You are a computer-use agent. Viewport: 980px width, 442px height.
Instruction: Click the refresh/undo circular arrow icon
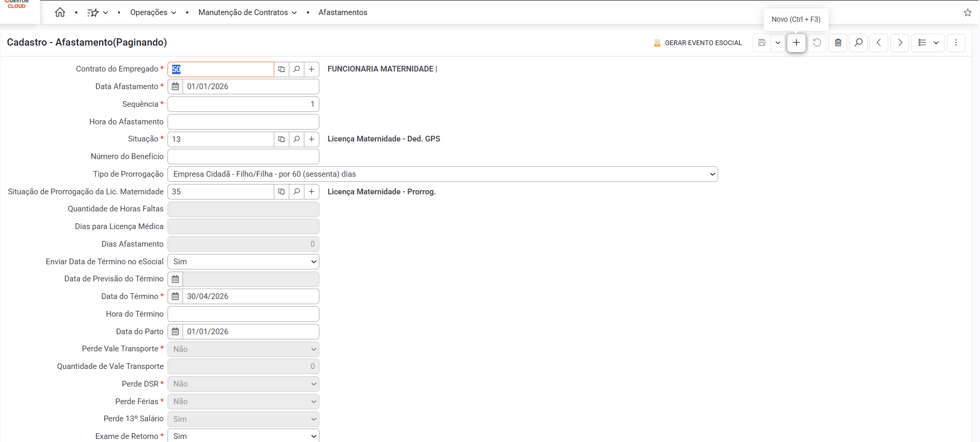tap(817, 42)
